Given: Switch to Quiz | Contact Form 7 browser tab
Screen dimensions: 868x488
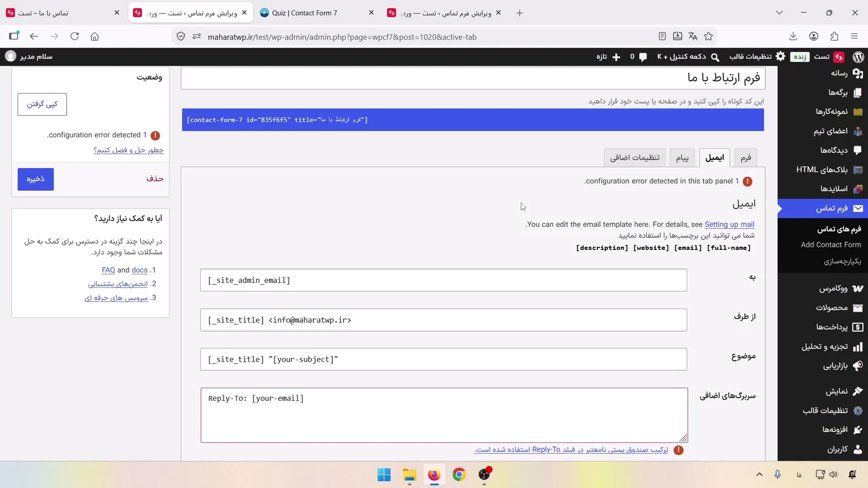Looking at the screenshot, I should 316,12.
